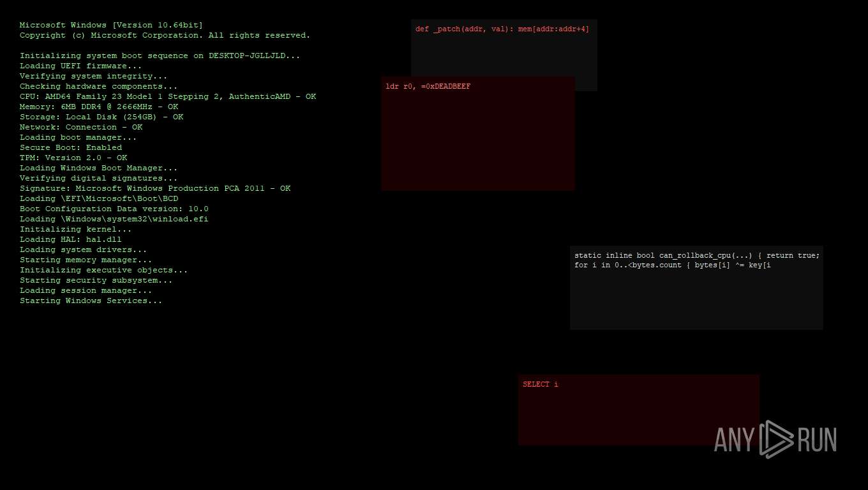This screenshot has height=490, width=868.
Task: Click the "Storage: Local Disk (254GB)" line
Action: (101, 117)
